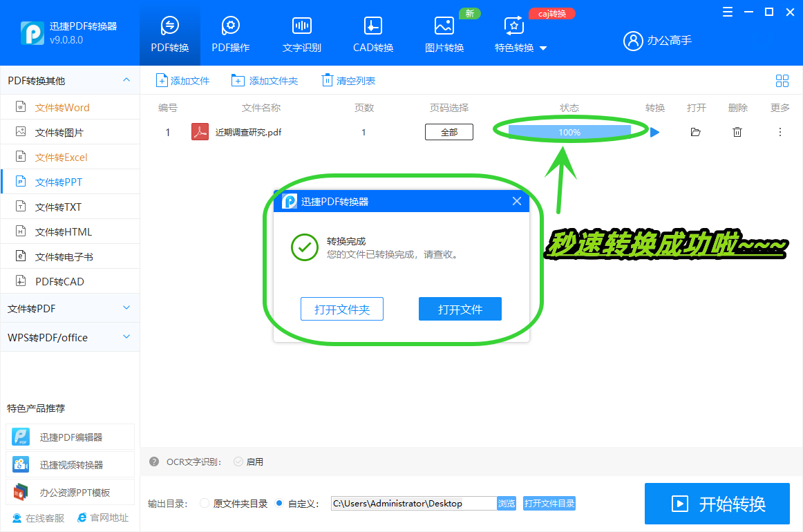Open the hamburger main menu icon
Screen dimensions: 803x532
point(727,12)
